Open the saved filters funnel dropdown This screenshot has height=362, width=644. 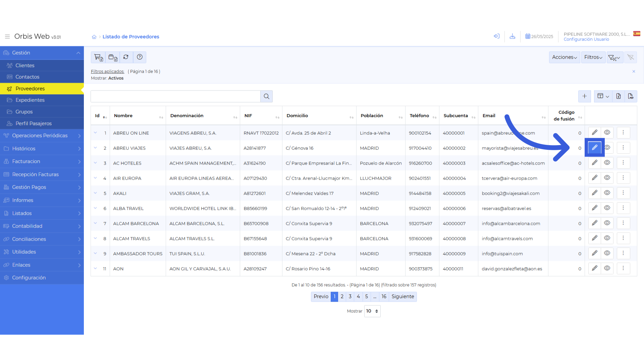point(614,58)
